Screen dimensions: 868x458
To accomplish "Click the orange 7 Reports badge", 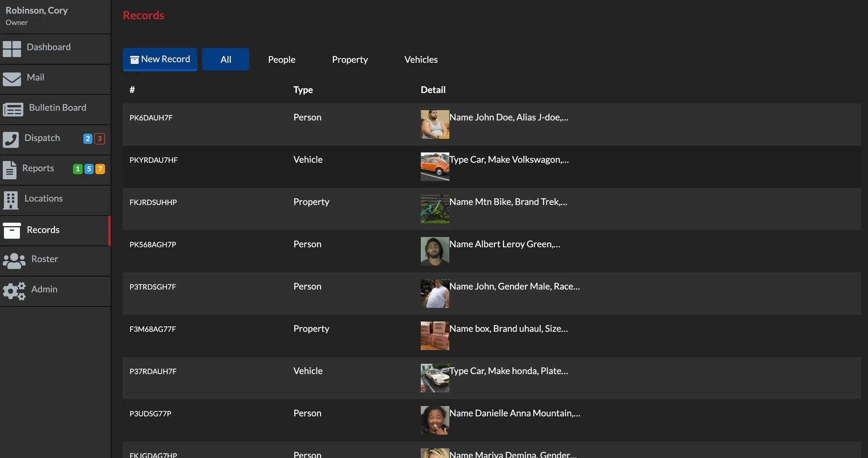I will pyautogui.click(x=100, y=169).
